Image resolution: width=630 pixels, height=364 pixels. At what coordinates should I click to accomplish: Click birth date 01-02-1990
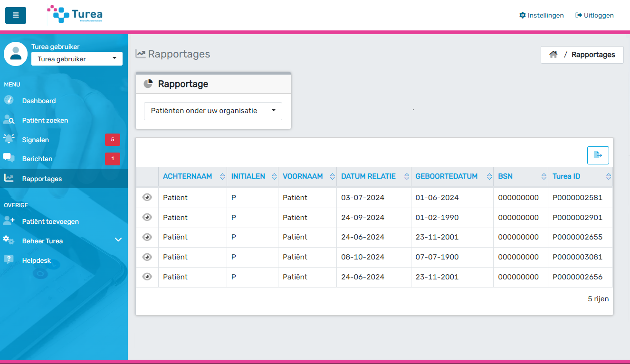[437, 218]
